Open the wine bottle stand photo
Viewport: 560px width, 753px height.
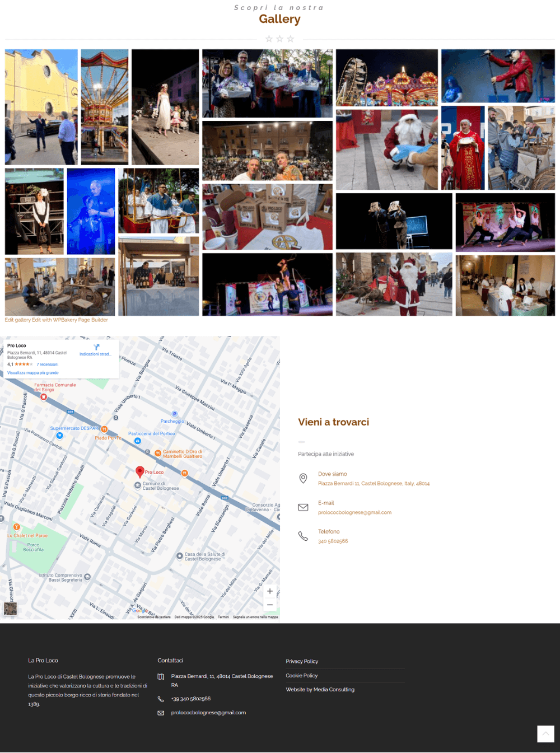[158, 277]
